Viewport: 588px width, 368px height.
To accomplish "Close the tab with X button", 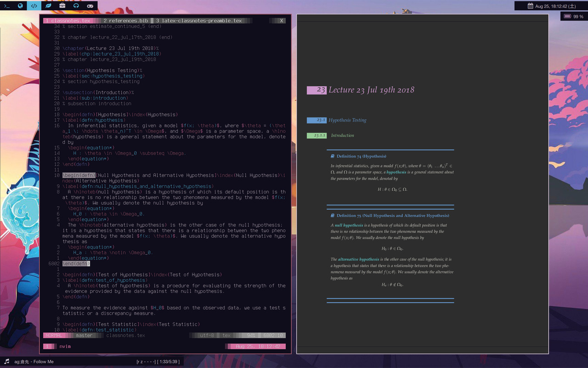I will [x=282, y=21].
